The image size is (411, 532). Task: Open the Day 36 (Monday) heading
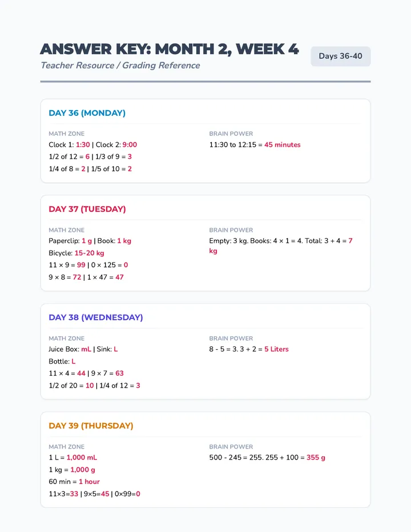[87, 113]
